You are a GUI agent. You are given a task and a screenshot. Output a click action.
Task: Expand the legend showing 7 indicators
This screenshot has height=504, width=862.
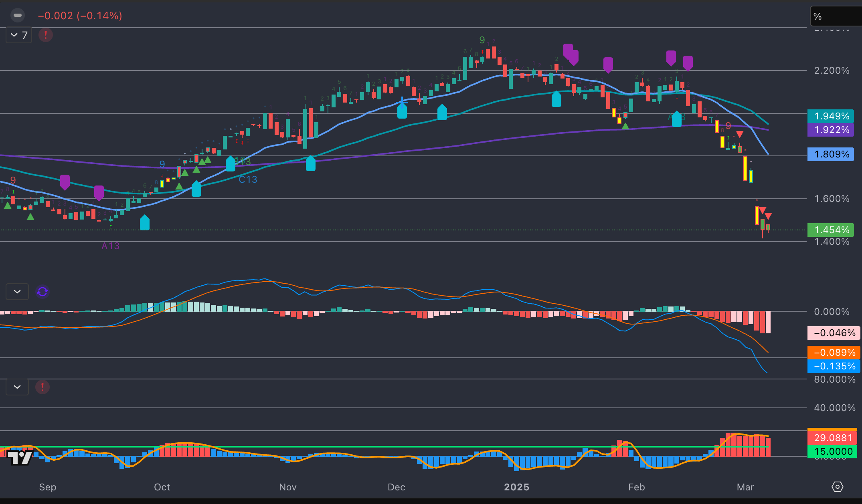[x=18, y=35]
